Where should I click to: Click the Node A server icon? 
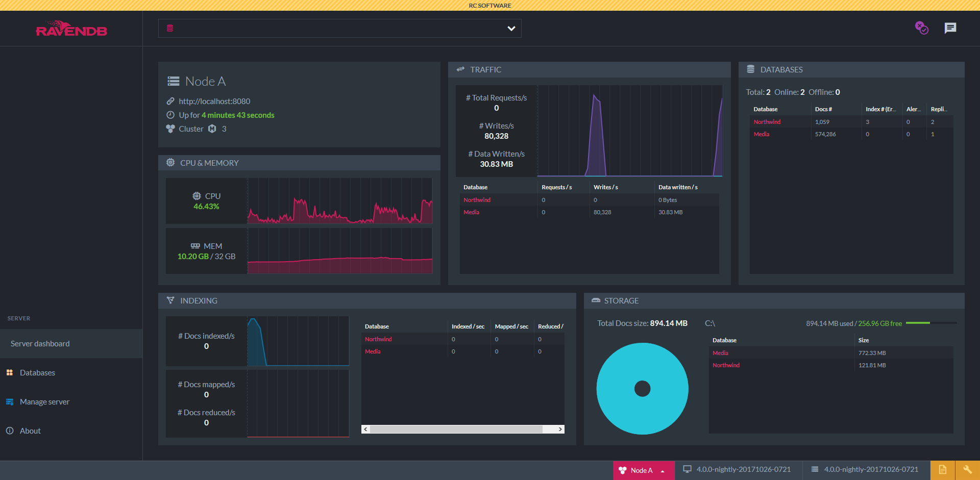tap(174, 81)
